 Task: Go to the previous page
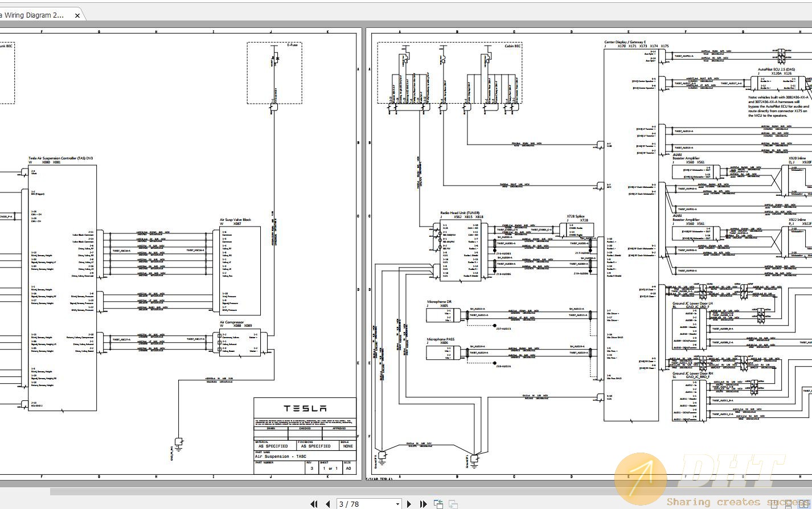[327, 504]
